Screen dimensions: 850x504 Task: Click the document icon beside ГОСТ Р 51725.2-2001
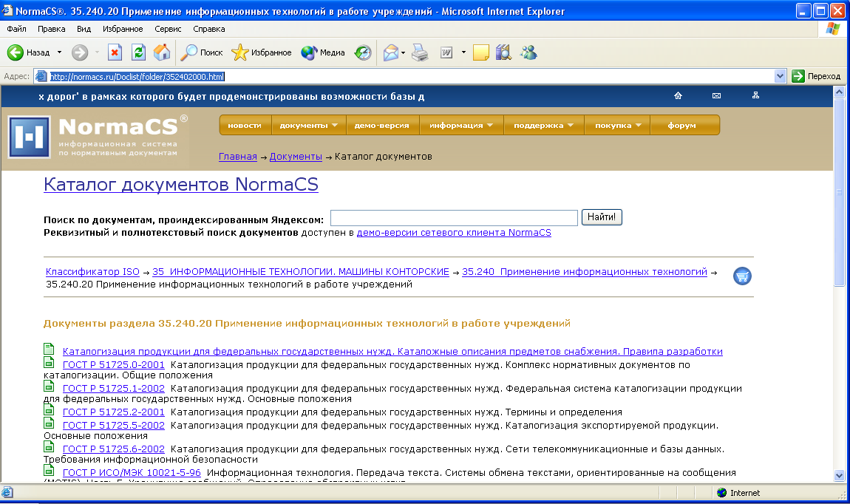click(x=49, y=409)
